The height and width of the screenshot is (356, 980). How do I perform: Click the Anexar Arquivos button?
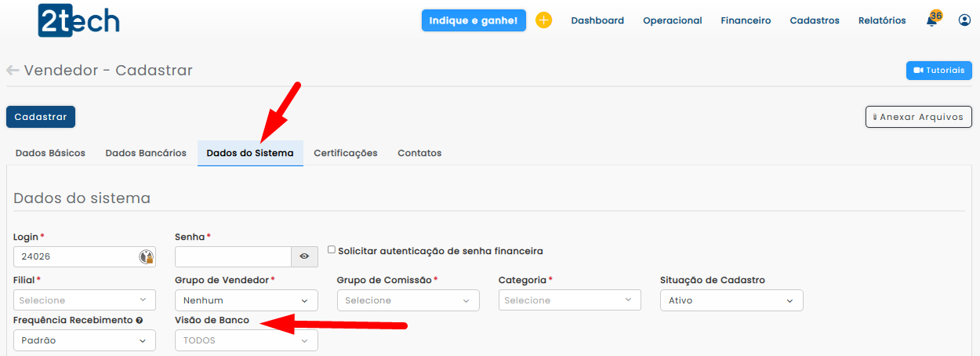pyautogui.click(x=918, y=117)
